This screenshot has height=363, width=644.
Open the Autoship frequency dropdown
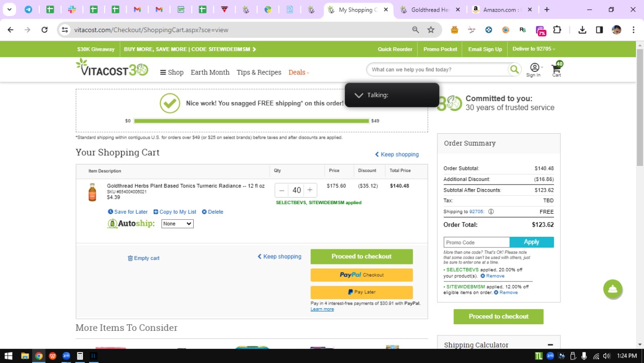pos(177,224)
